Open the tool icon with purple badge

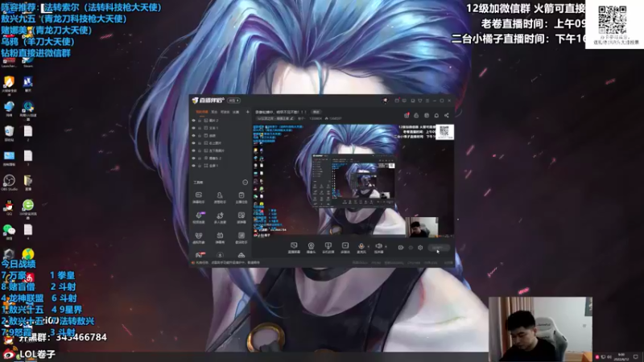[x=199, y=217]
